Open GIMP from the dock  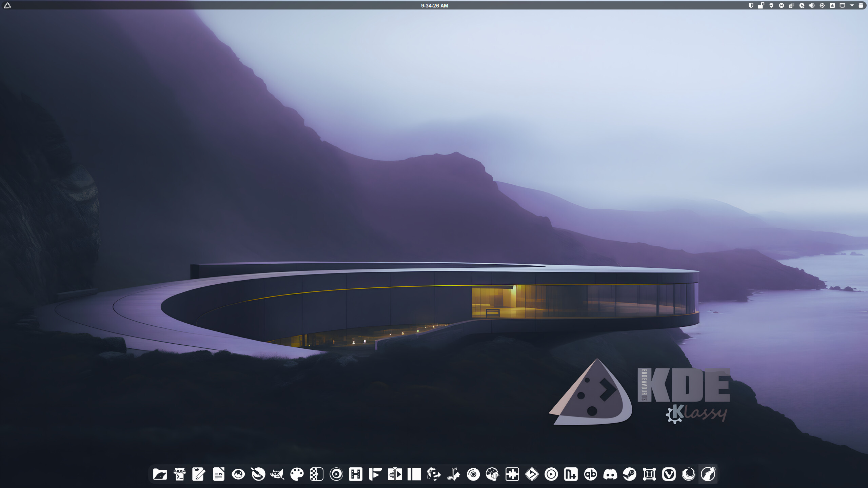point(277,474)
